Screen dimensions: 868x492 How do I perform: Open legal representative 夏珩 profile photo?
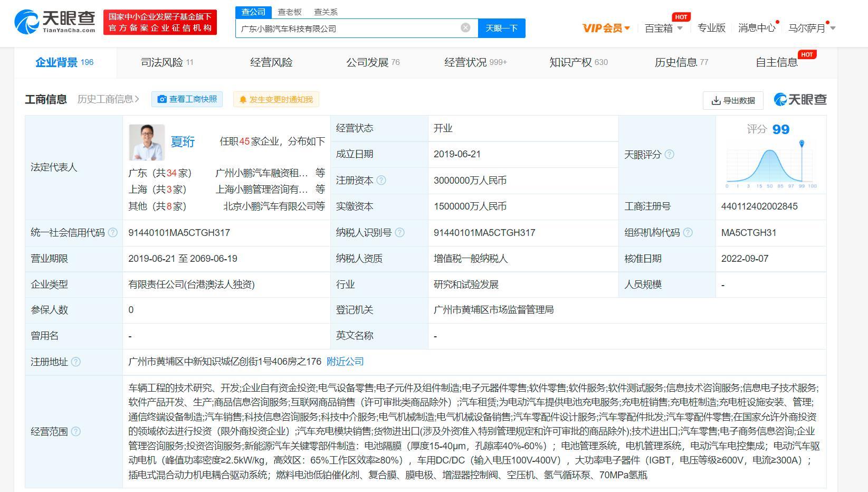pyautogui.click(x=147, y=143)
